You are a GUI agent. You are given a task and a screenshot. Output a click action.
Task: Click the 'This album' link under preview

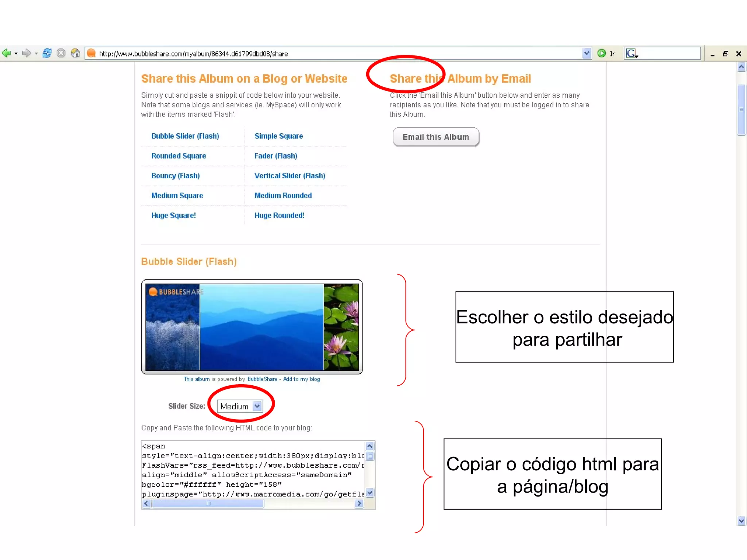coord(197,379)
